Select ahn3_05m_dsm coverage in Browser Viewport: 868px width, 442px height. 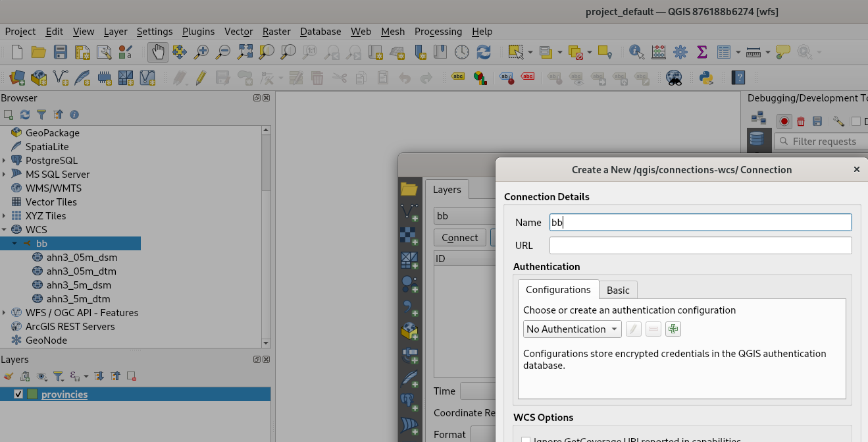point(82,258)
